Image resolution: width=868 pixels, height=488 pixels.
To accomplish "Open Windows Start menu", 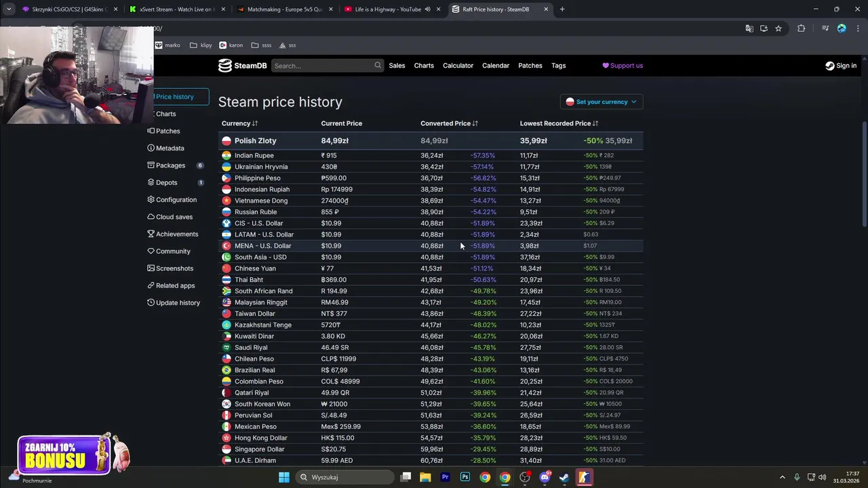I will 284,477.
